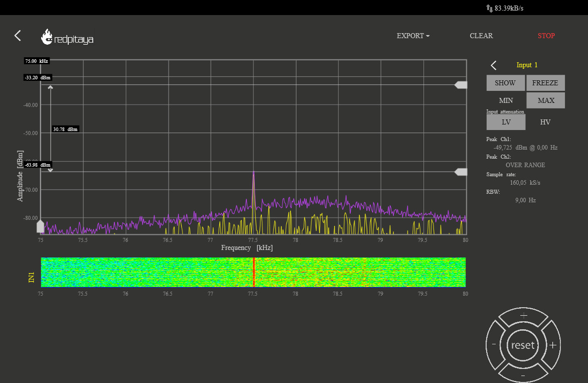Click the network speed arrows indicator
588x383 pixels.
pos(489,8)
